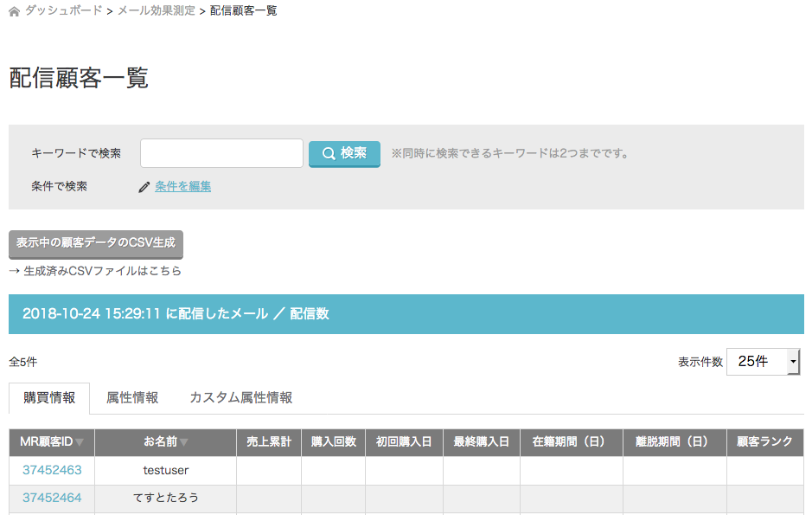This screenshot has width=812, height=515.
Task: Click the sort arrow on MR顧客ID column
Action: coord(80,442)
